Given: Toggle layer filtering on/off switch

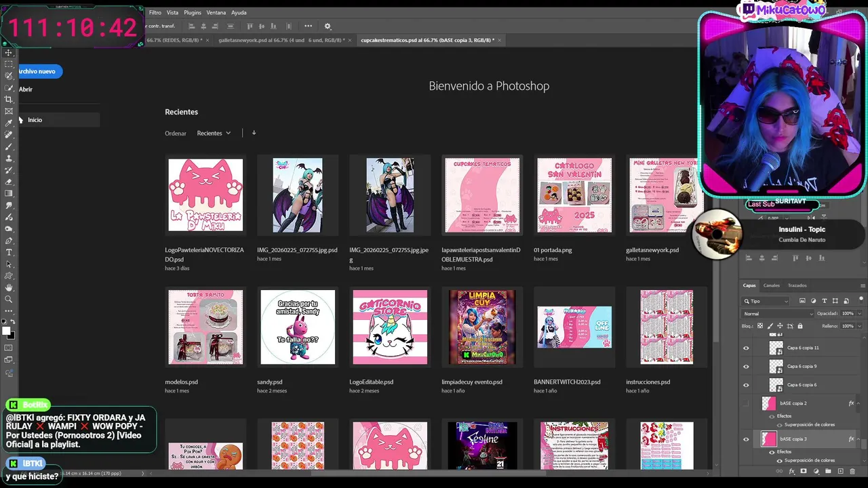Looking at the screenshot, I should (861, 300).
